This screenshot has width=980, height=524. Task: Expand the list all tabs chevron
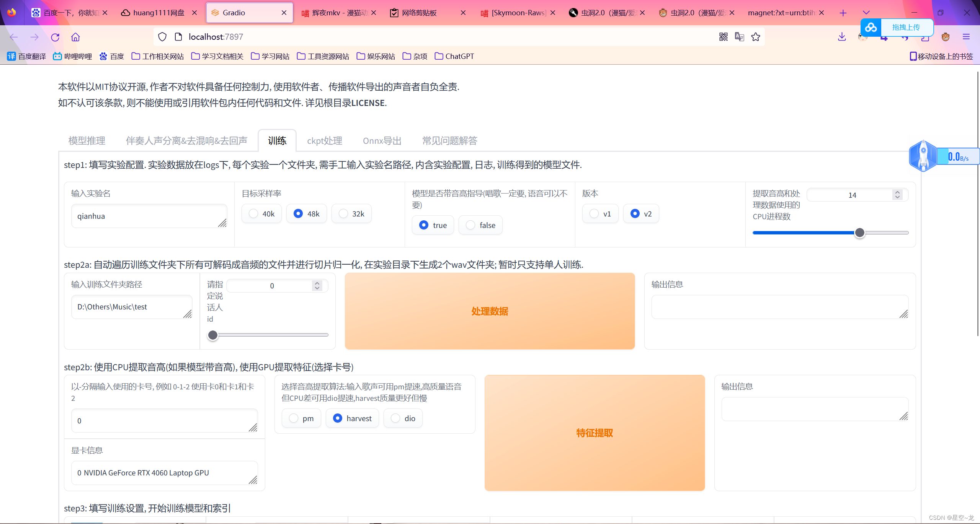[x=866, y=13]
